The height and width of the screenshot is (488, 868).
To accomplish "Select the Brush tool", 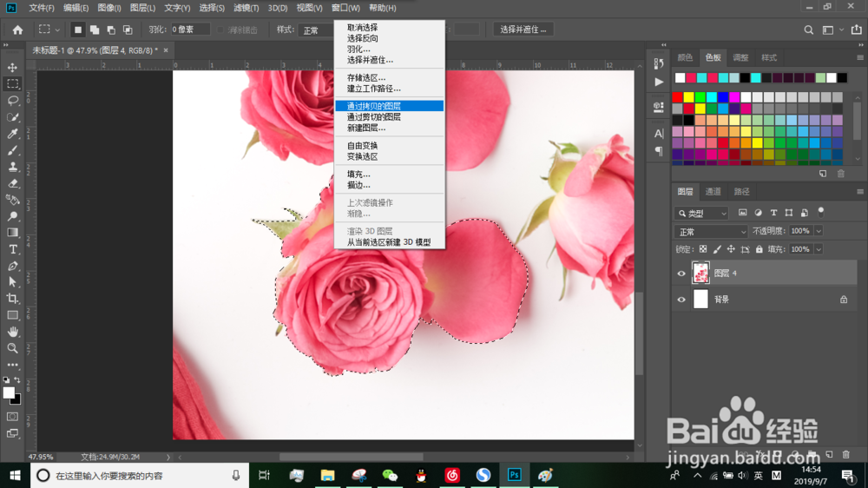I will click(x=12, y=150).
